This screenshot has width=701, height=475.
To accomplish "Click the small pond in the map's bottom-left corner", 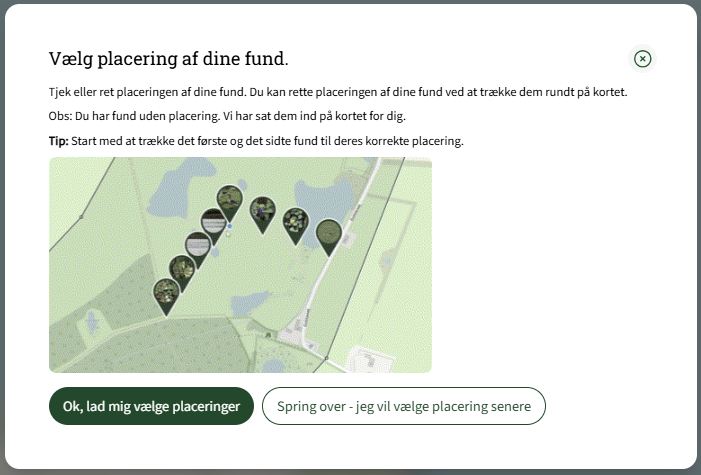I will 91,322.
